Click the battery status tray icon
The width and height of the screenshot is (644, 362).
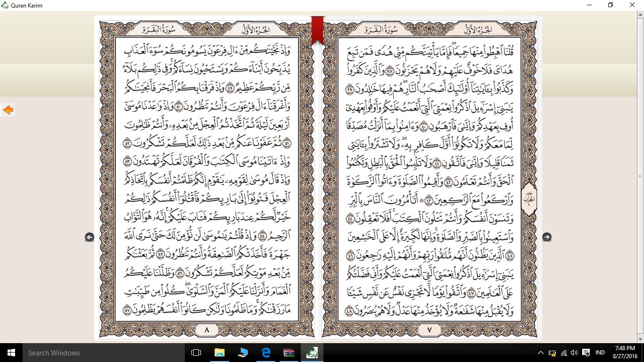tap(553, 353)
